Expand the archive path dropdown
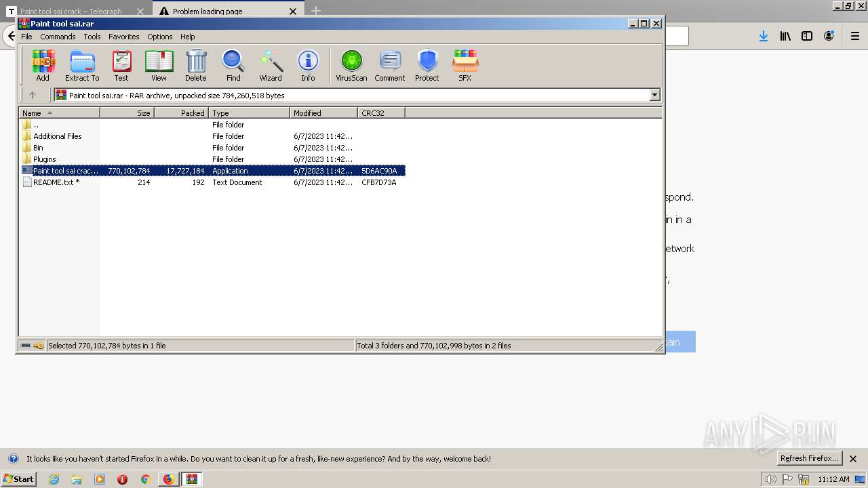868x488 pixels. pos(655,95)
